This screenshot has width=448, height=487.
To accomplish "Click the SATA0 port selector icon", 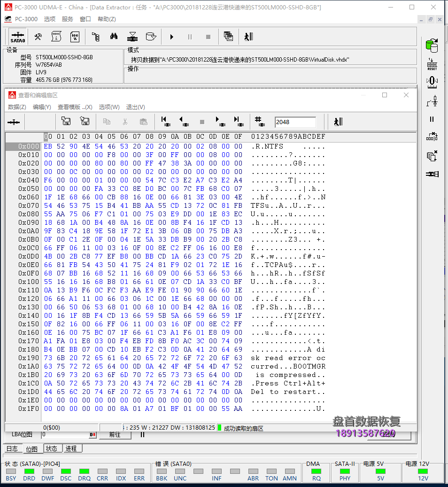I will pos(18,37).
